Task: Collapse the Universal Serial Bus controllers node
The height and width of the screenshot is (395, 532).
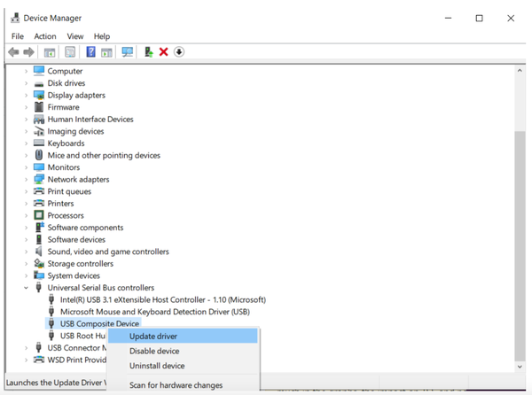Action: [26, 288]
